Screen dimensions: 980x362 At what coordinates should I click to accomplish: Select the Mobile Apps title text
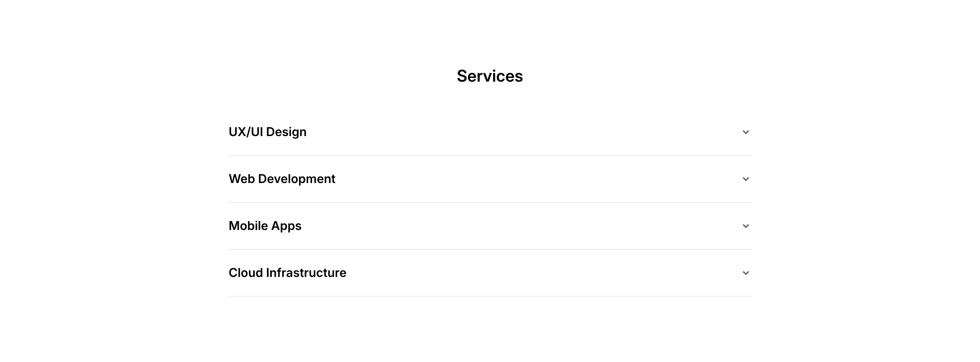pyautogui.click(x=265, y=226)
